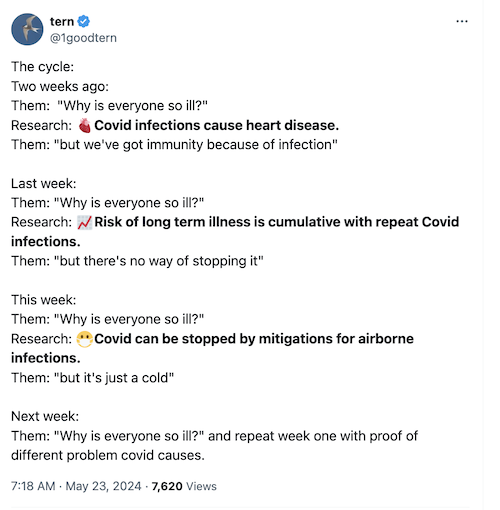This screenshot has height=510, width=500.
Task: Open the display name "tern"
Action: click(x=62, y=21)
